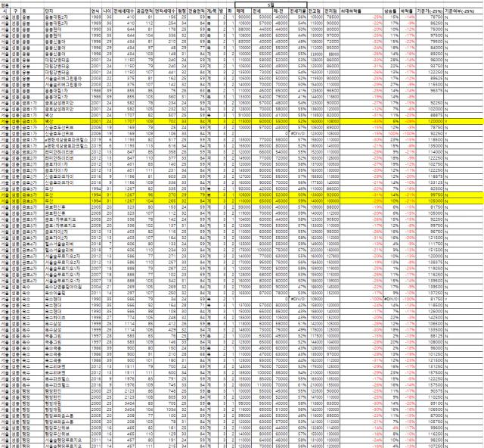The image size is (484, 448).
Task: Click the '공급면적' column header
Action: coord(144,11)
